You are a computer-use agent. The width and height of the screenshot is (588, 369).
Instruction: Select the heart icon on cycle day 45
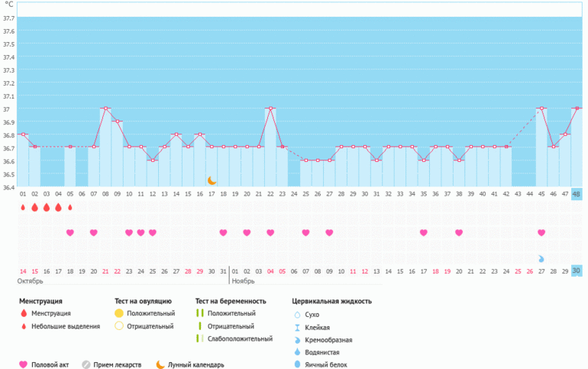click(541, 232)
